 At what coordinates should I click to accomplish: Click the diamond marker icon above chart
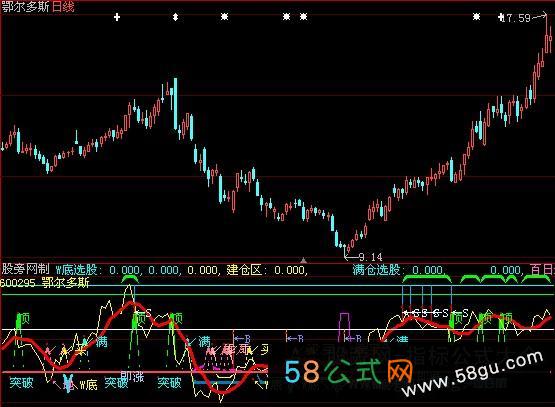[x=175, y=17]
